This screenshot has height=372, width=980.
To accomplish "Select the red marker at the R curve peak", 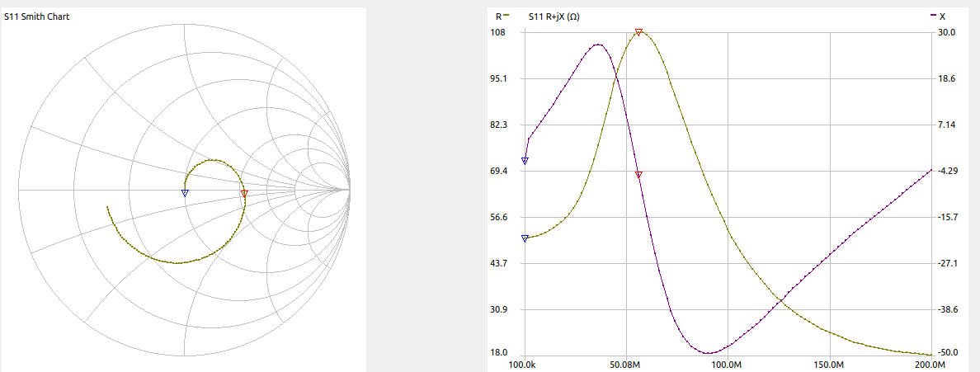I will pos(638,32).
